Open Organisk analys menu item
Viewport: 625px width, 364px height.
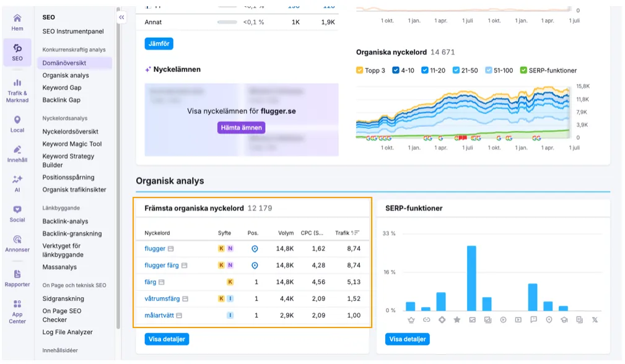(66, 76)
